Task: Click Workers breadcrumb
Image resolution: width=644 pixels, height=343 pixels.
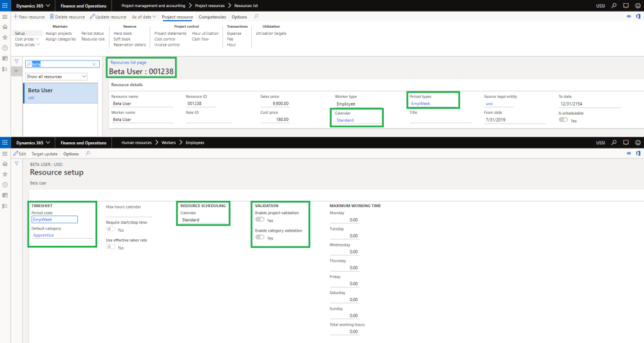Action: 168,143
